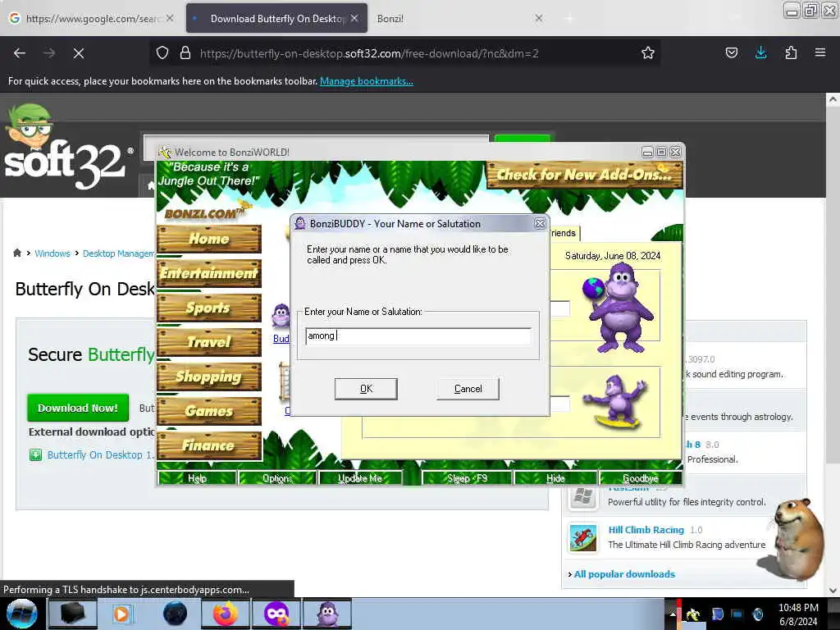Close the Download Butterfly On Desktop tab

click(x=354, y=18)
